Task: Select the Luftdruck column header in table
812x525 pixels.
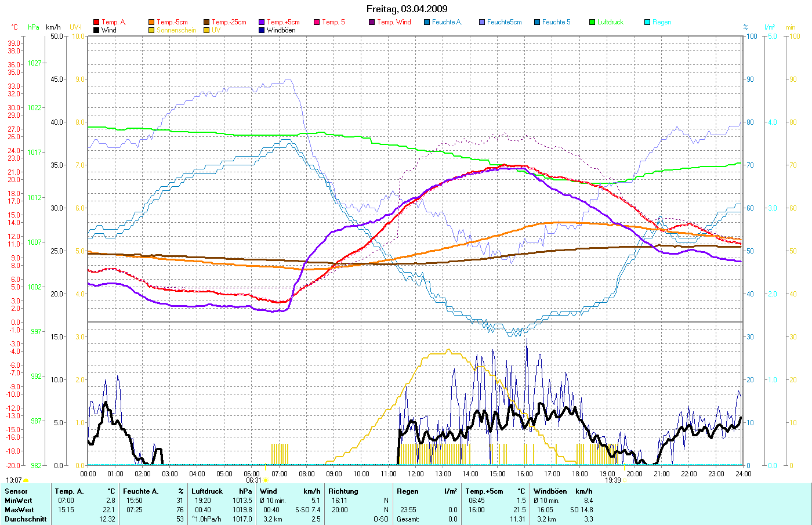Action: coord(207,491)
